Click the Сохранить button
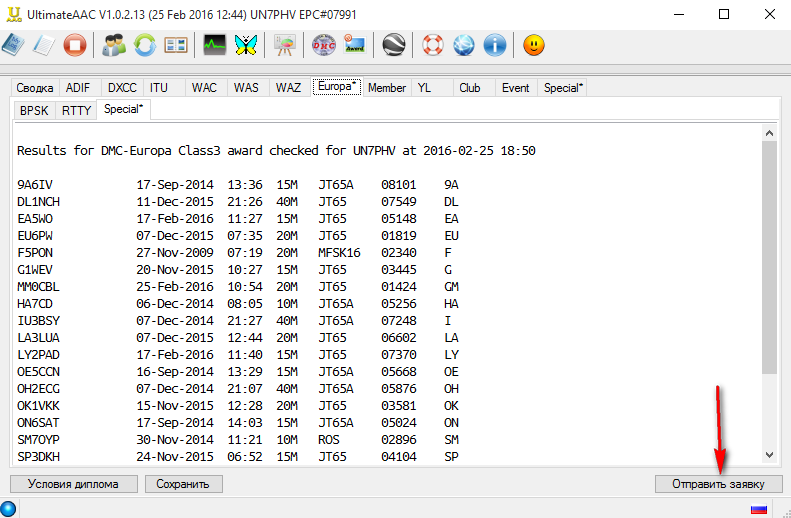 (x=183, y=484)
